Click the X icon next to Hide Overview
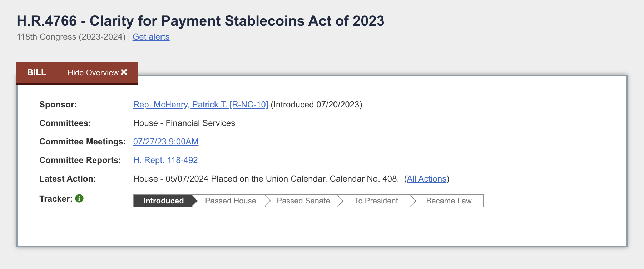The image size is (644, 269). 124,72
